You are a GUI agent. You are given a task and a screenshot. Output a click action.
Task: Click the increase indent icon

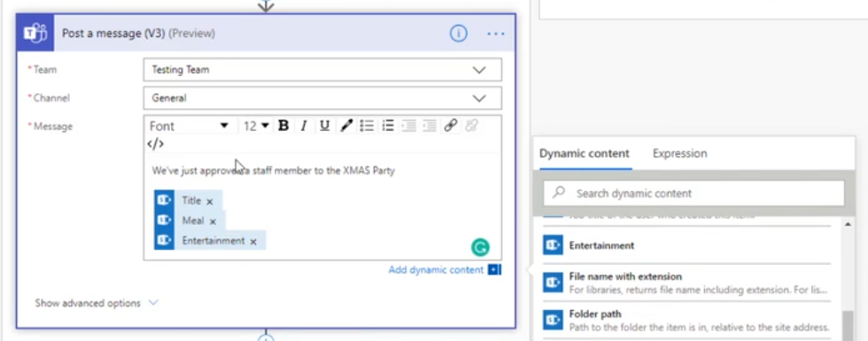click(430, 126)
